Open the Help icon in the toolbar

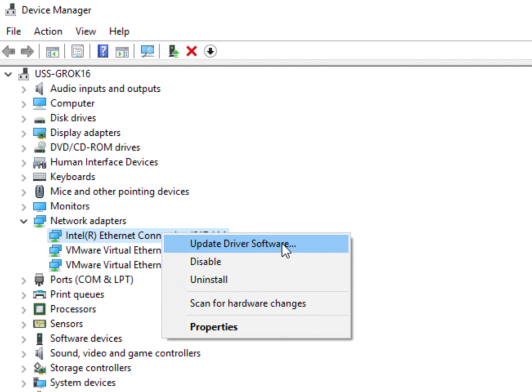[102, 51]
